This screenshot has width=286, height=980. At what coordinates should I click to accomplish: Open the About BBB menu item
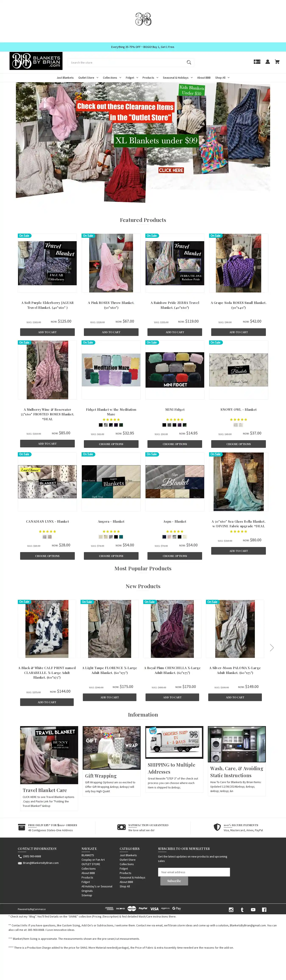[203, 78]
